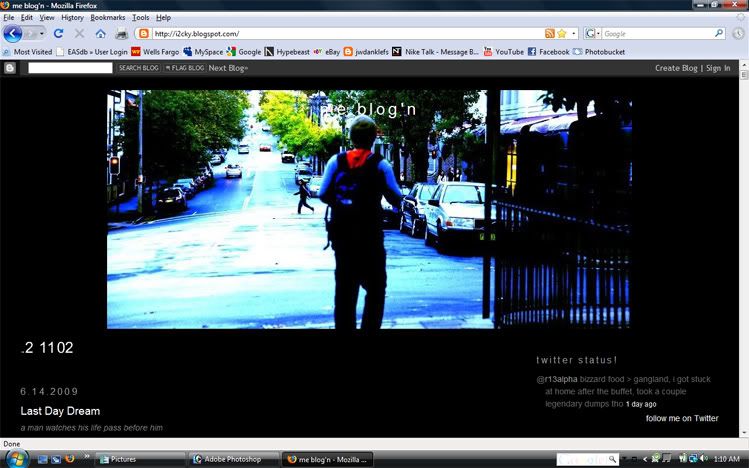Open the Photobucket bookmark
Viewport: 749px width, 468px height.
pyautogui.click(x=599, y=52)
